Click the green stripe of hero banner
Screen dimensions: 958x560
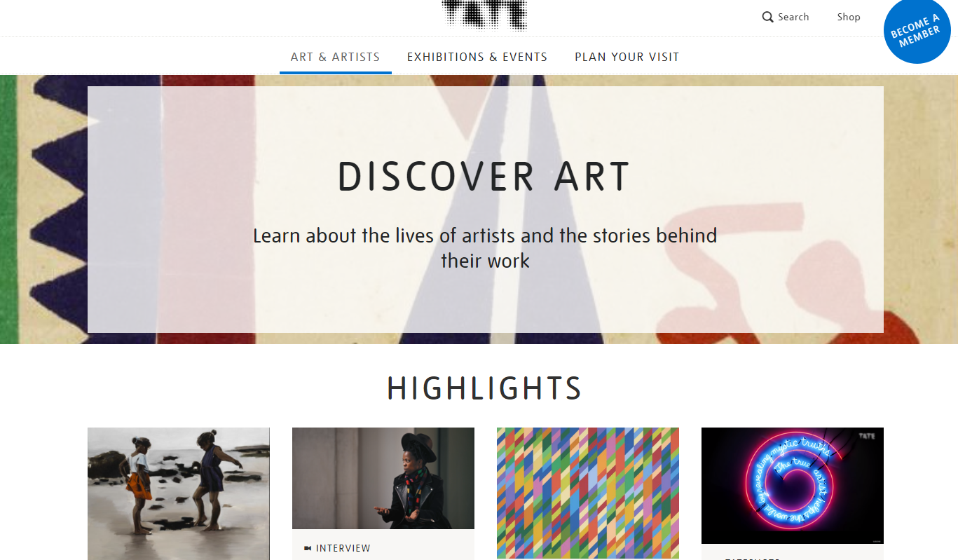tap(8, 209)
